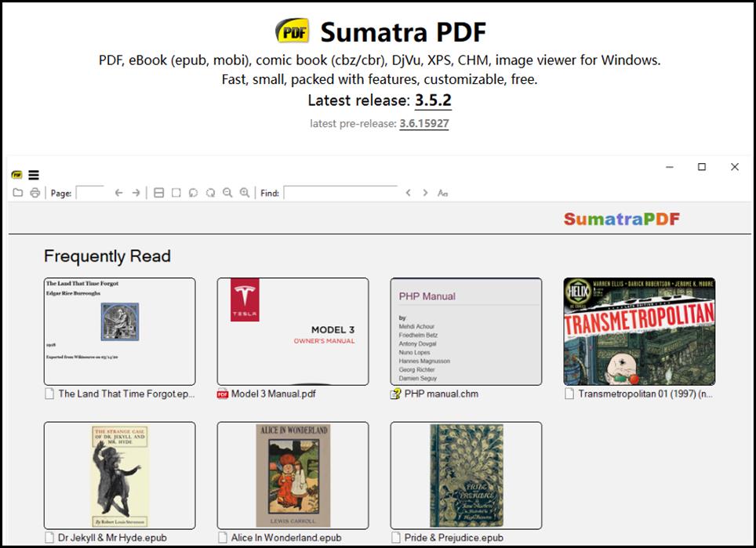The height and width of the screenshot is (548, 756).
Task: Click the Print icon
Action: click(35, 193)
